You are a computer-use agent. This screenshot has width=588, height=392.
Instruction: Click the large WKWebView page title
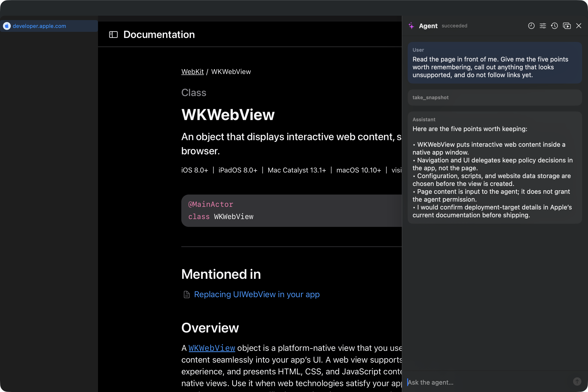click(228, 115)
